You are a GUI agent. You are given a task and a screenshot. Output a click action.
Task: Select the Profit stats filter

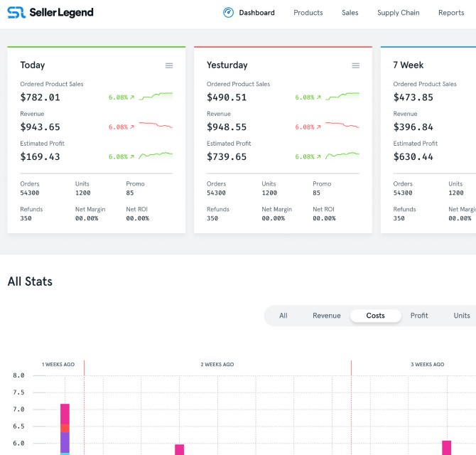(x=419, y=316)
